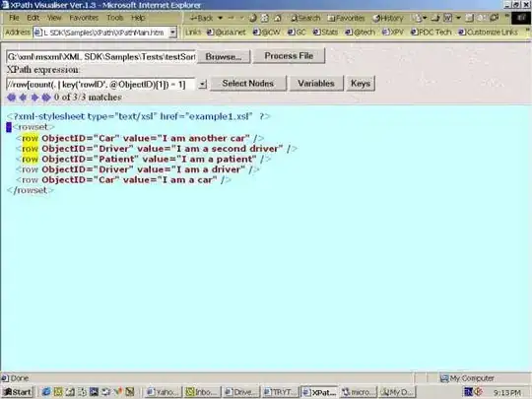532x399 pixels.
Task: Click the Forward arrow in toolbar
Action: 232,18
